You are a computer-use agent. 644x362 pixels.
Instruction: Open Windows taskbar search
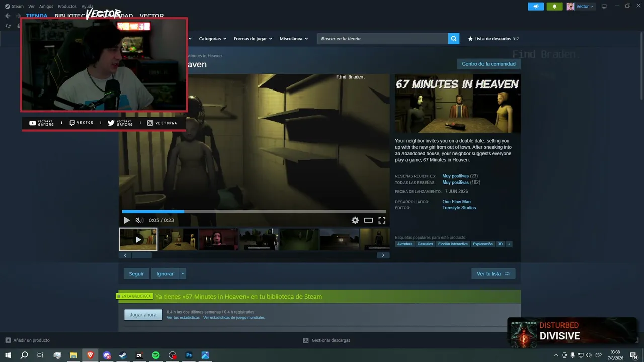pos(24,355)
